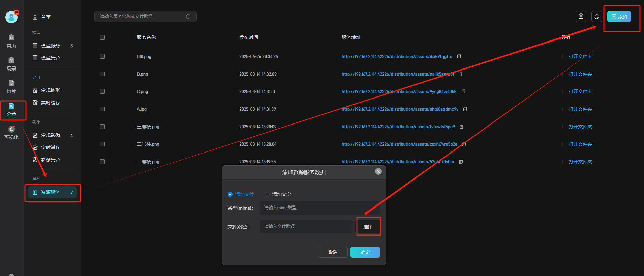Click the 130.png service name
Viewport: 644px width, 276px height.
[x=144, y=57]
